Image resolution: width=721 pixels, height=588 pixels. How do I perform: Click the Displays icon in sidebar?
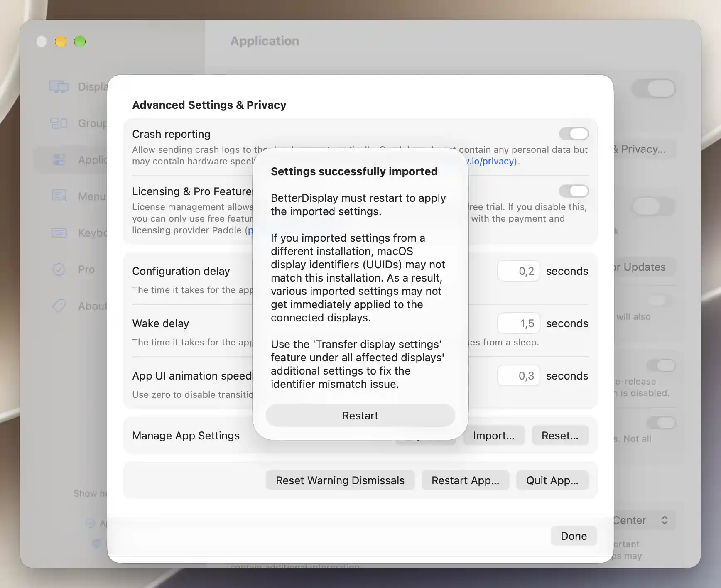coord(59,87)
